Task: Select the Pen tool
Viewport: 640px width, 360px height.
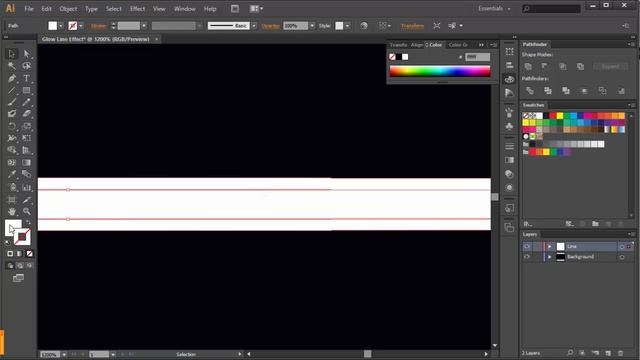Action: pos(11,78)
